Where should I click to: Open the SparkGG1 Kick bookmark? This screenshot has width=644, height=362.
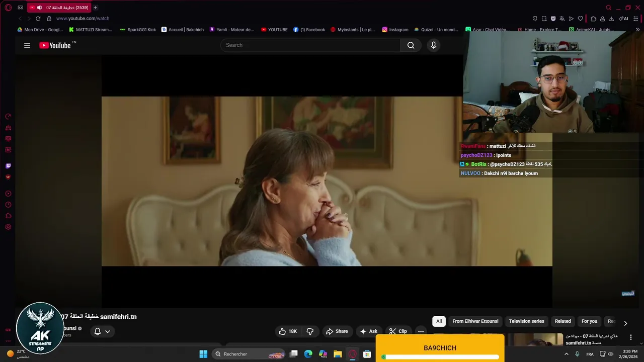(x=138, y=30)
